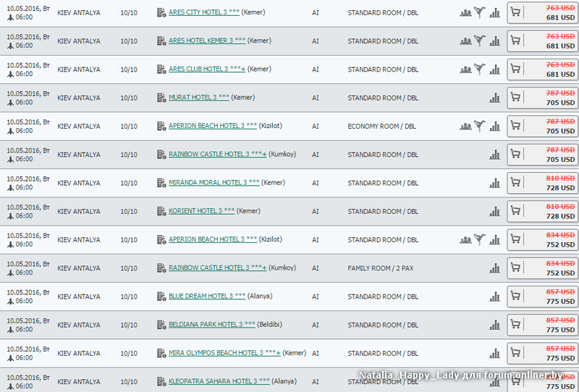Screen dimensions: 579x392
Task: Open hotel info icon beside MURAT HOTEL
Action: pos(161,98)
